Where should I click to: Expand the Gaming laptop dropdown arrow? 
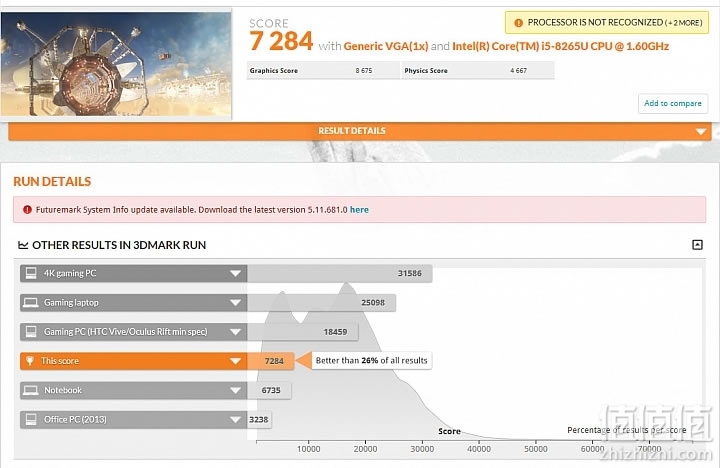coord(236,303)
